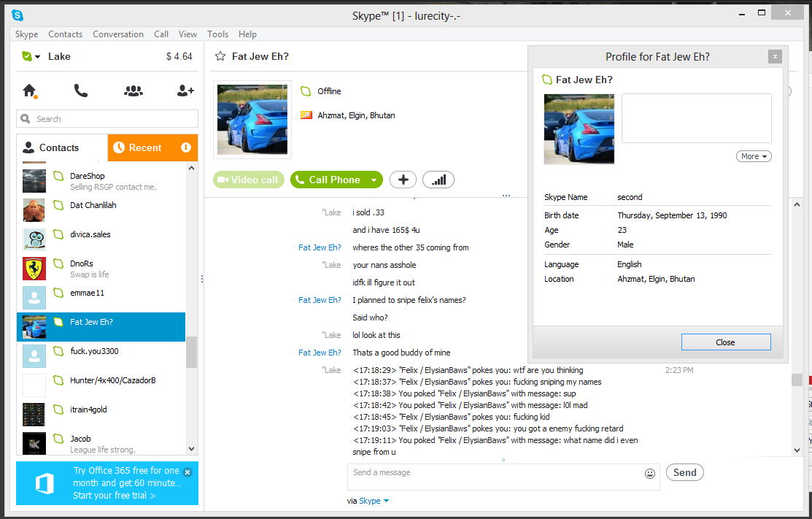Viewport: 812px width, 519px height.
Task: Open the Skype Home icon
Action: pos(30,91)
